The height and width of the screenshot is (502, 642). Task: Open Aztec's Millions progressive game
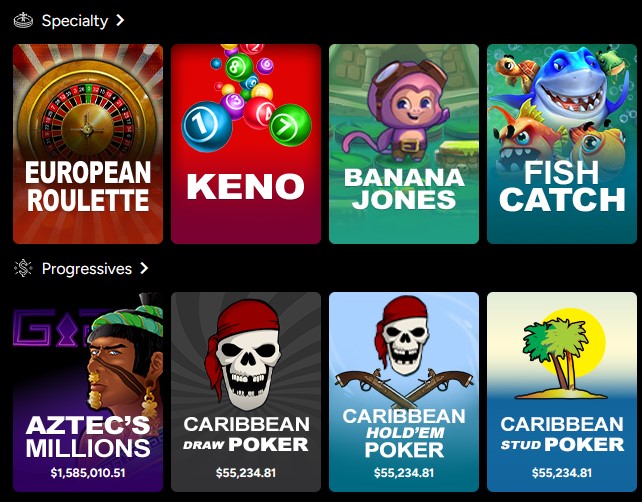tap(88, 392)
